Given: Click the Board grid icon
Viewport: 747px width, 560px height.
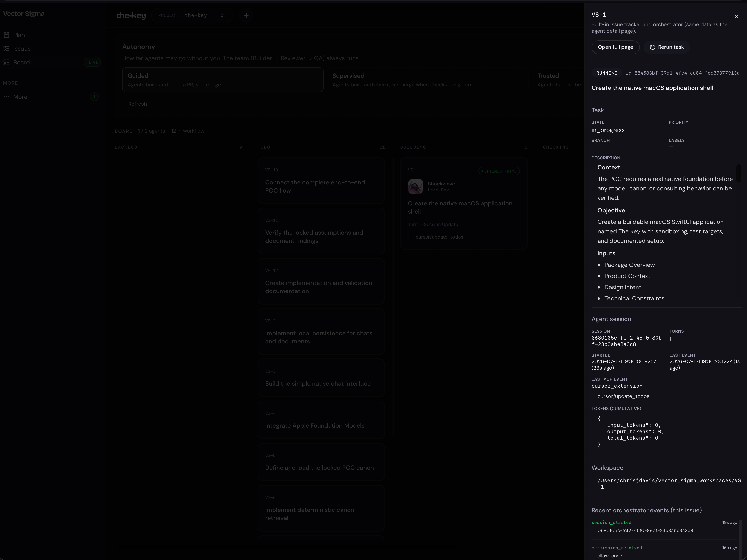Looking at the screenshot, I should point(6,63).
